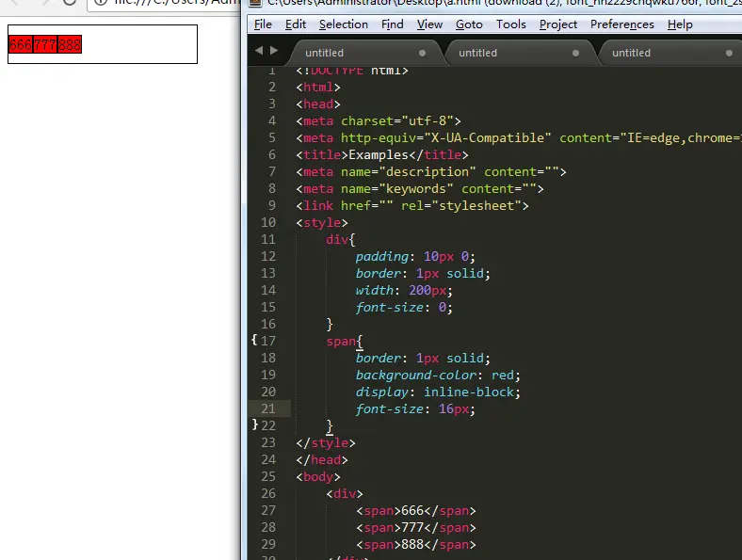Click the closing head tag on line 24
The width and height of the screenshot is (742, 560).
tap(322, 459)
